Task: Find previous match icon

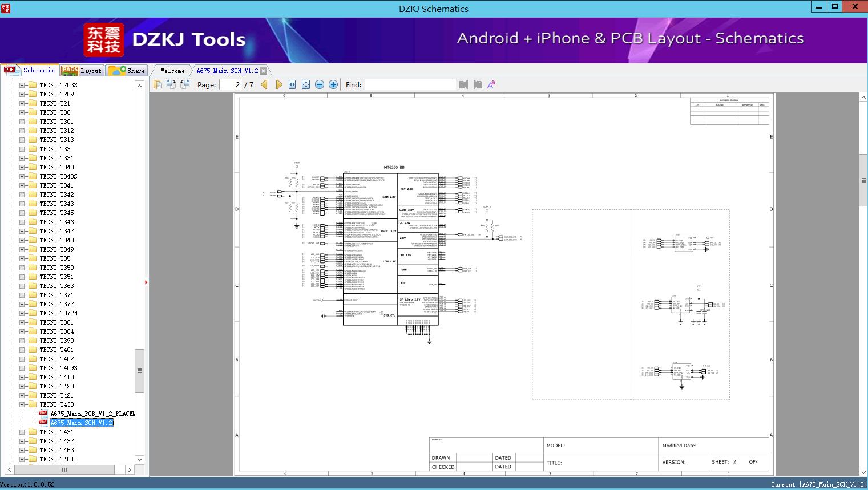Action: 463,84
